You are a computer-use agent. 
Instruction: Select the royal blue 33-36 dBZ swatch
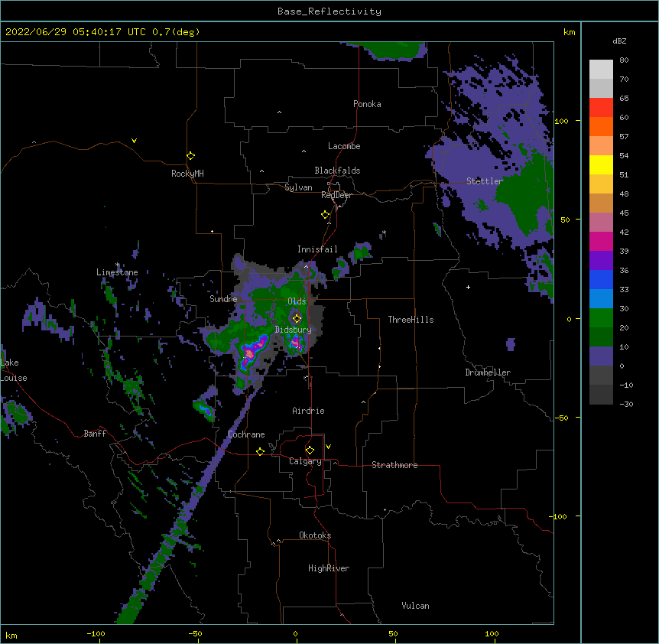tap(601, 280)
